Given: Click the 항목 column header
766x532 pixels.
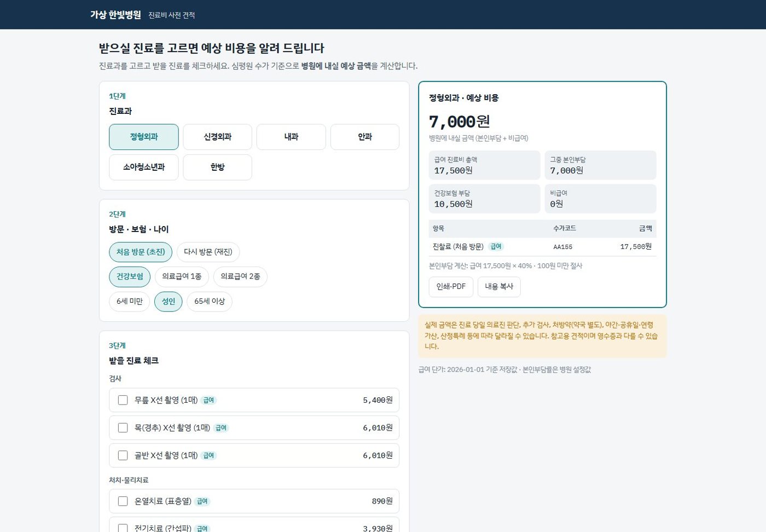Looking at the screenshot, I should click(438, 228).
